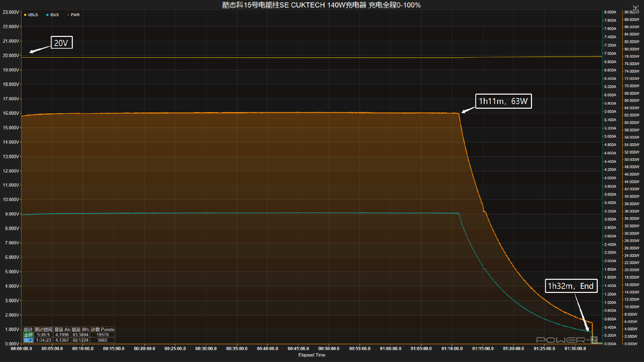Click the 16.000V voltage axis label
This screenshot has width=644, height=362.
(11, 113)
